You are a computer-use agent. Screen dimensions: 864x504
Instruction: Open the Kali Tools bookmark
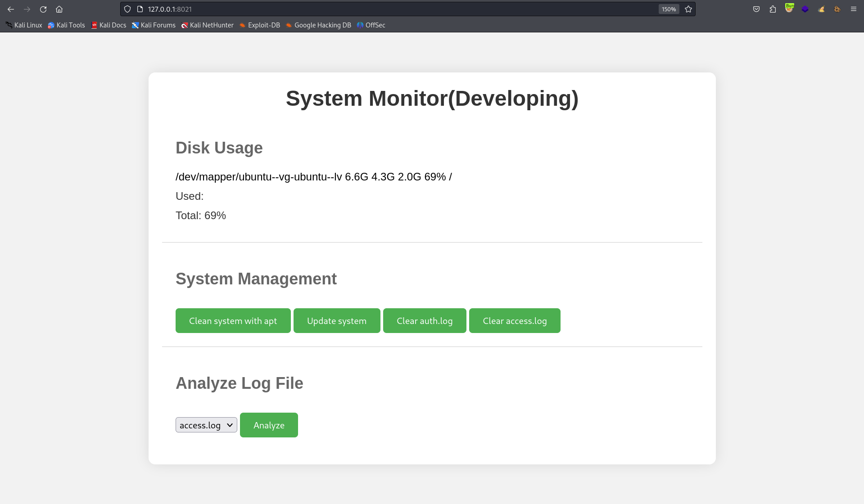[x=67, y=25]
